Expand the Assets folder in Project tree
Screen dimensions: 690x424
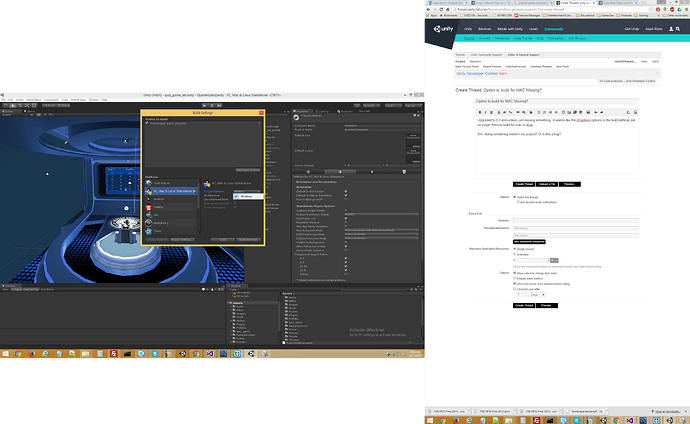(229, 303)
